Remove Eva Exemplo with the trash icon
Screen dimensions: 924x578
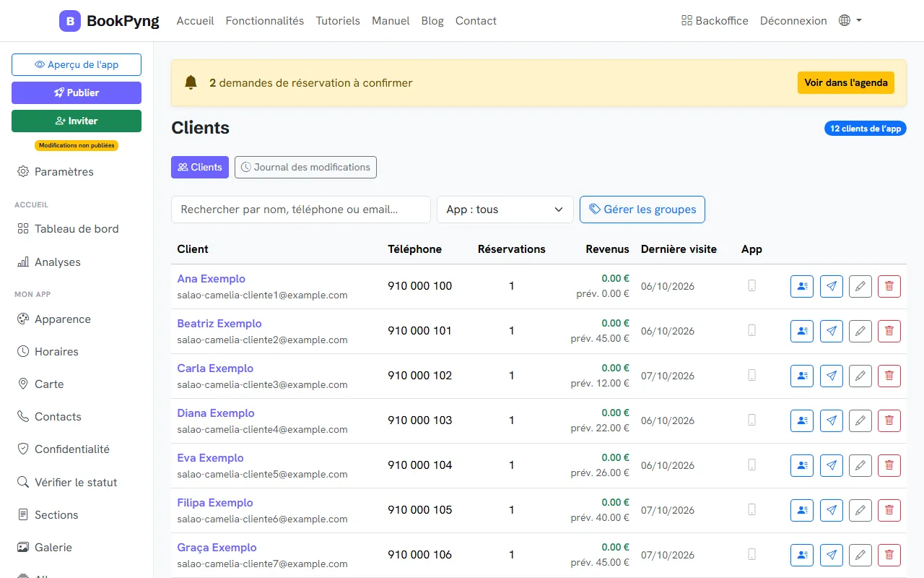889,466
